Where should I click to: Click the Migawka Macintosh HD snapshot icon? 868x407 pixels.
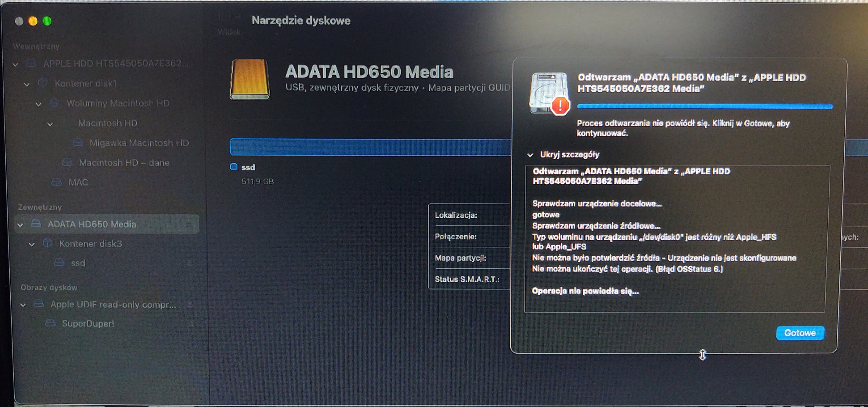click(77, 142)
